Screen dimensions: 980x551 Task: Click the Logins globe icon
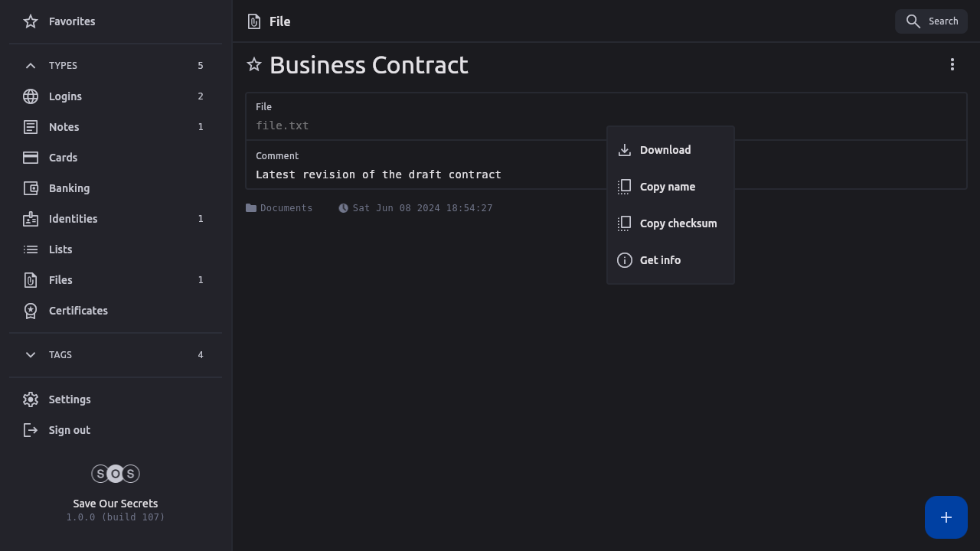tap(31, 96)
